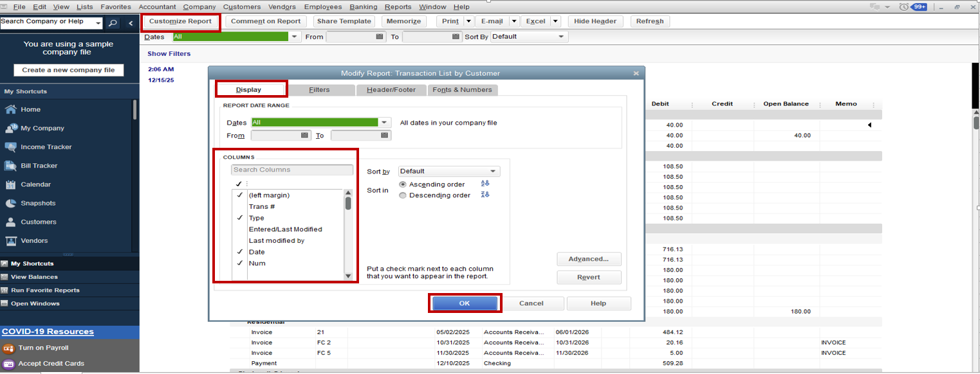Uncheck the Type column checkbox
The image size is (980, 374).
(x=239, y=218)
